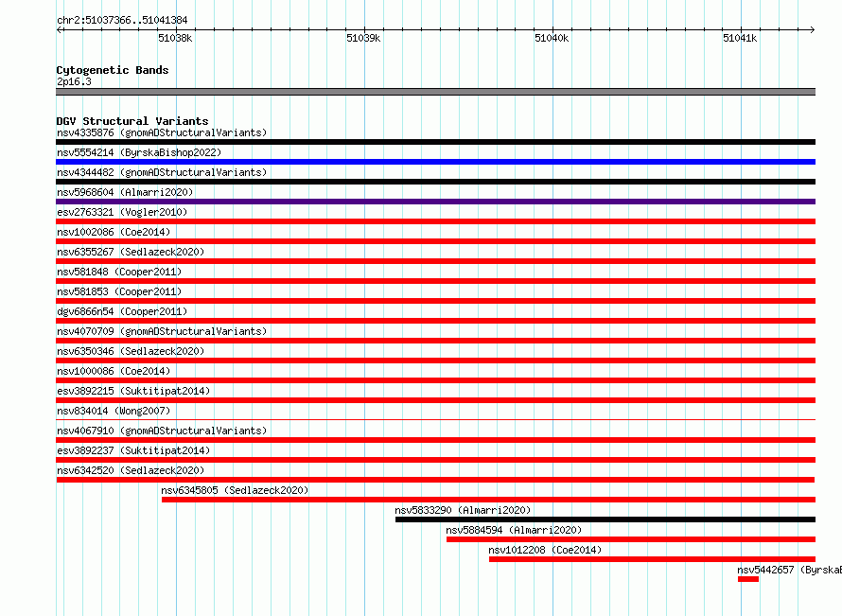This screenshot has height=616, width=842.
Task: Click nsv6345805 Sedlazeck2020 variant label
Action: pos(235,490)
